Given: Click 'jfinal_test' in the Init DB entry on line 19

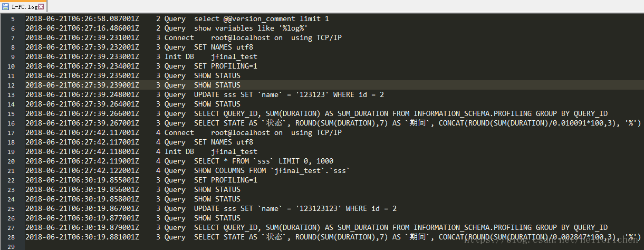Looking at the screenshot, I should point(234,151).
